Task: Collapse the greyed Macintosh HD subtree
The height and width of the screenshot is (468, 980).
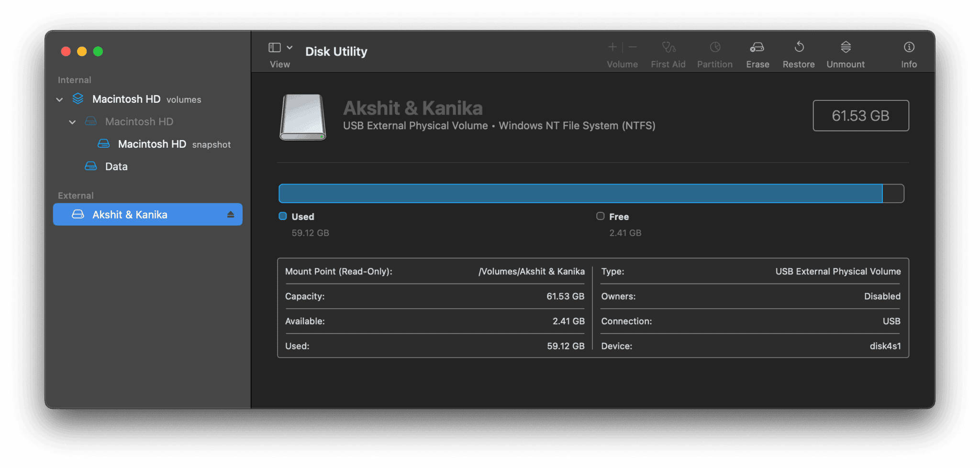Action: click(72, 122)
